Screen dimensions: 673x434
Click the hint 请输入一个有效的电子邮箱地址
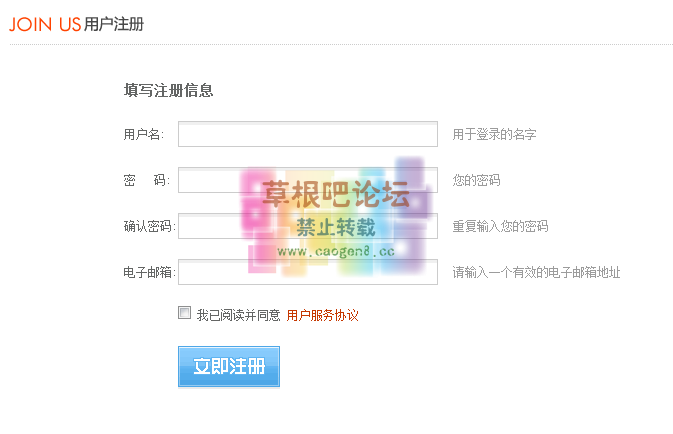pos(536,272)
